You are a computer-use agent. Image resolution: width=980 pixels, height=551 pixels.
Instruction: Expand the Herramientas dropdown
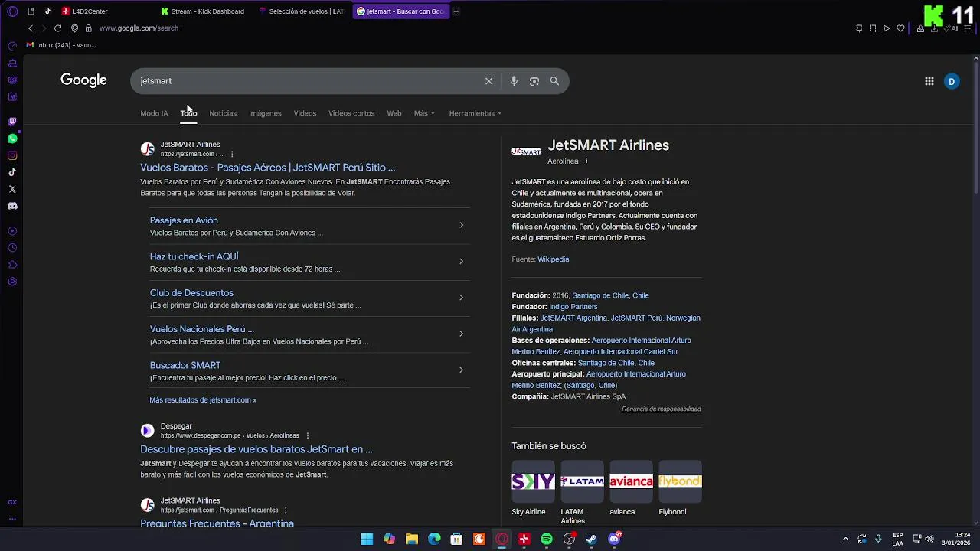coord(475,113)
